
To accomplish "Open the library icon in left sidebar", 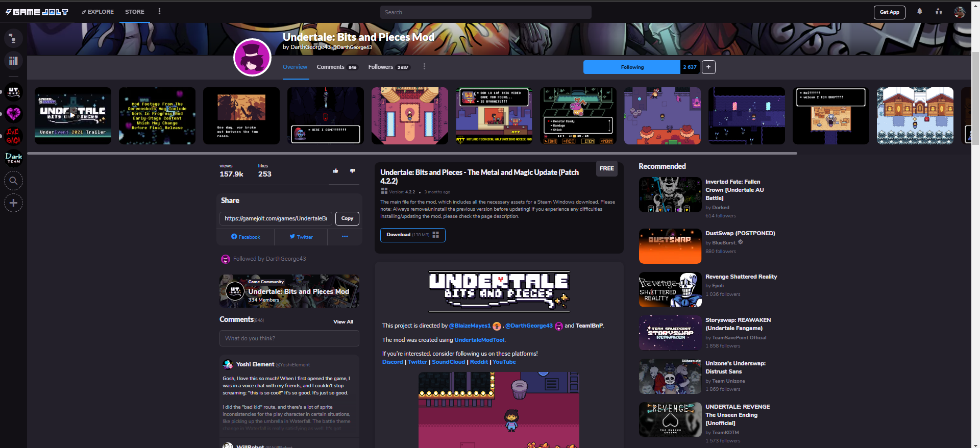I will pyautogui.click(x=13, y=61).
